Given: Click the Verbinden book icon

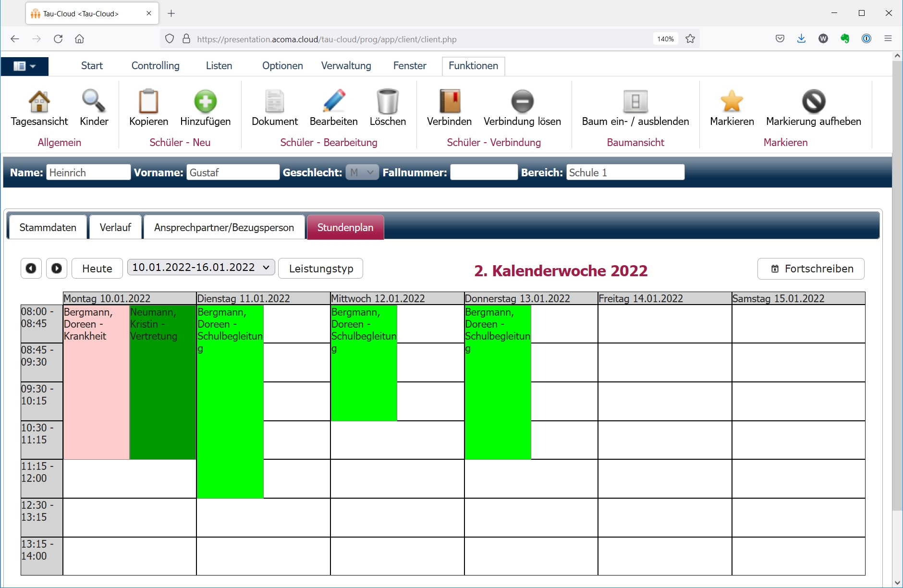Looking at the screenshot, I should coord(450,101).
